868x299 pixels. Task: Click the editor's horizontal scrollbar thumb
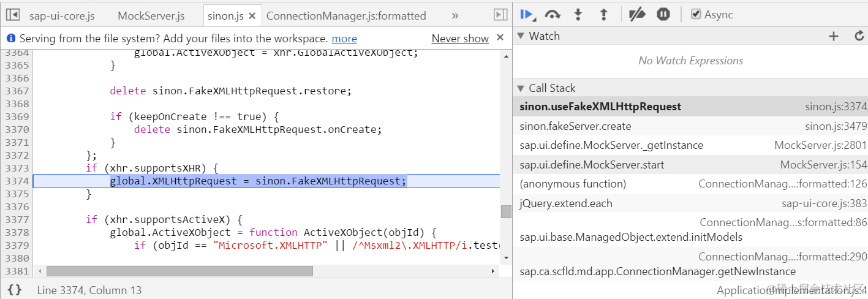click(x=179, y=270)
